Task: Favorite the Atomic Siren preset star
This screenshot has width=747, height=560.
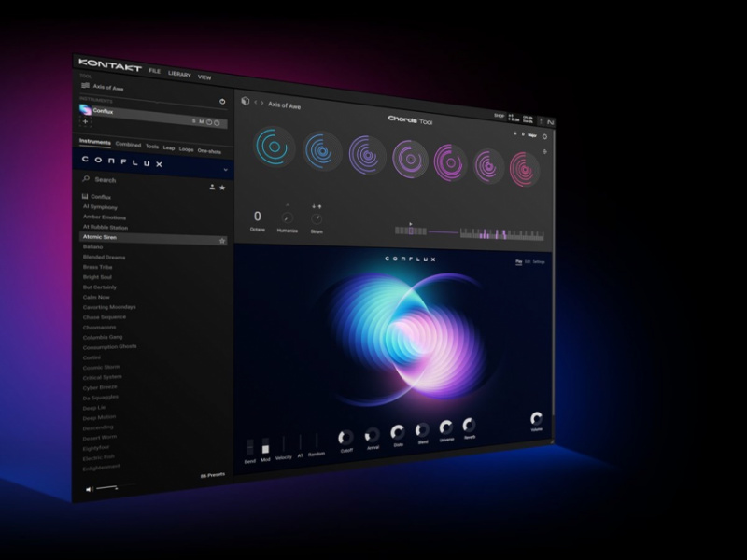Action: click(223, 240)
